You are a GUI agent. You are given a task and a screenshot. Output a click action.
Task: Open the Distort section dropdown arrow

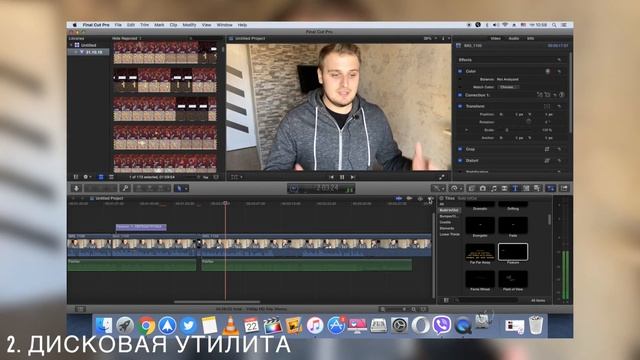point(559,161)
